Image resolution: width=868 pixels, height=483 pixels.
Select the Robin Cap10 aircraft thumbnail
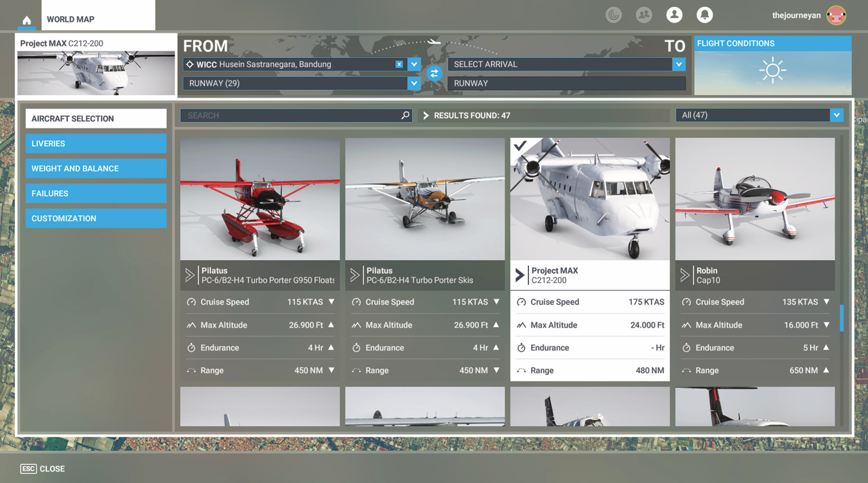755,199
